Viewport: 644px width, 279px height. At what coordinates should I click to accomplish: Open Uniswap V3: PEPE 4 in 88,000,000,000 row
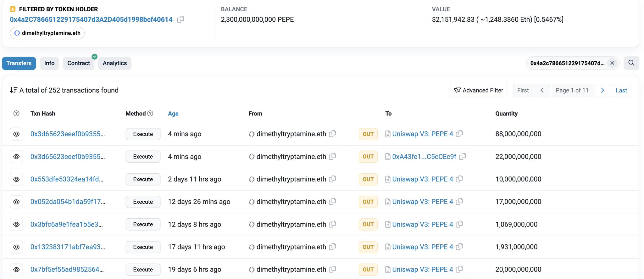[423, 134]
